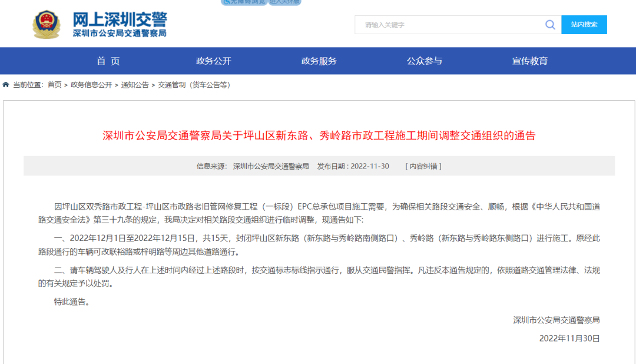
Task: Click the 首页 breadcrumb link
Action: coord(54,85)
